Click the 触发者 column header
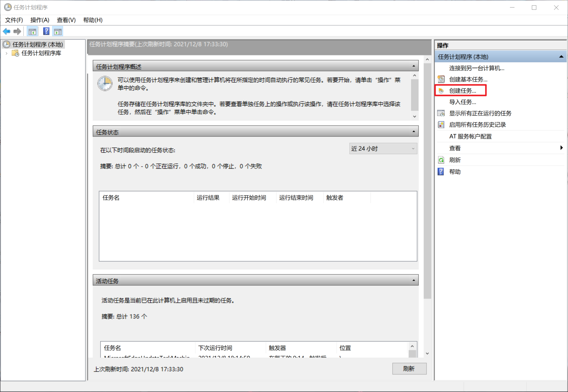568x392 pixels. point(347,198)
